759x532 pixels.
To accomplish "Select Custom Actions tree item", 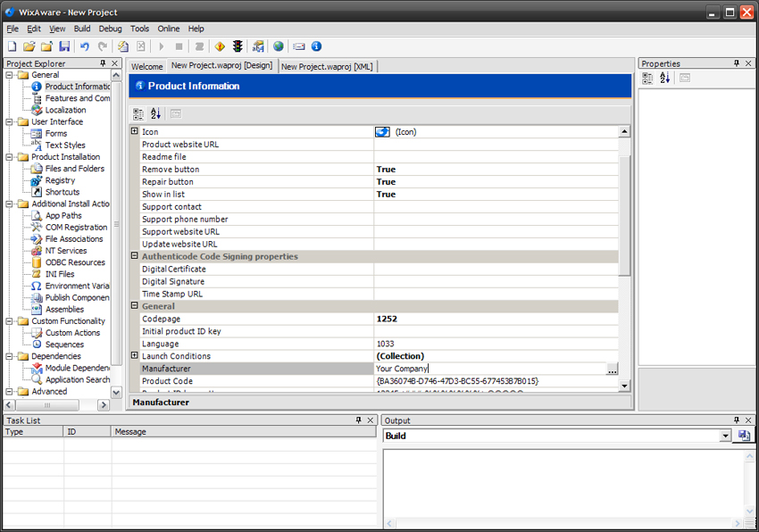I will (x=72, y=333).
